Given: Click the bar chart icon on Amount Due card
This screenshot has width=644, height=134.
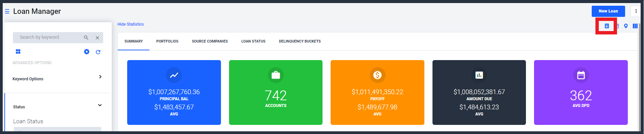Looking at the screenshot, I should [479, 75].
